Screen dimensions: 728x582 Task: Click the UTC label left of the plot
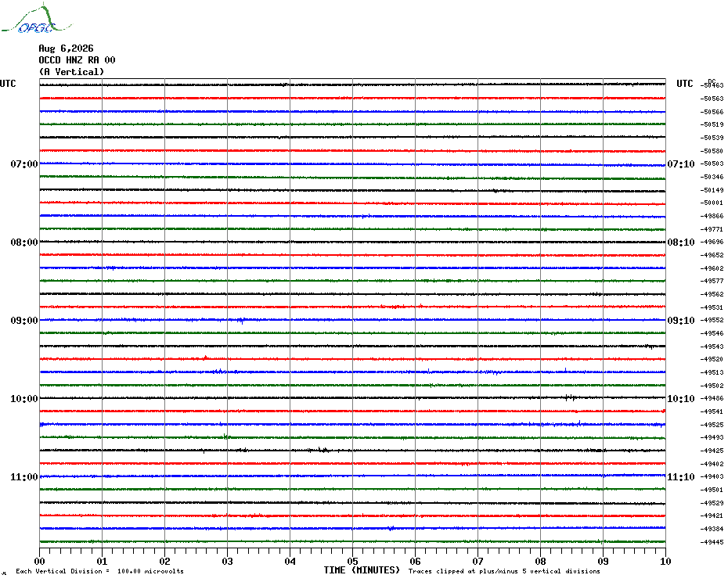(8, 84)
